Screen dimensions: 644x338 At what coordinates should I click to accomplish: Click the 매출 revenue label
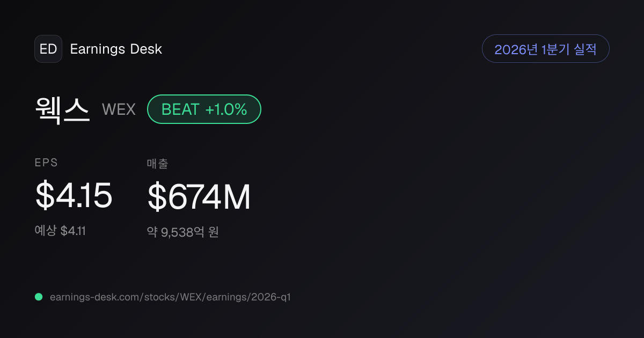coord(157,164)
